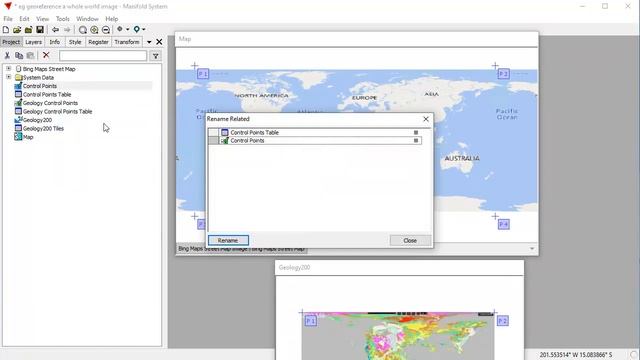Click the location pin toolbar icon
The height and width of the screenshot is (360, 640).
(137, 29)
